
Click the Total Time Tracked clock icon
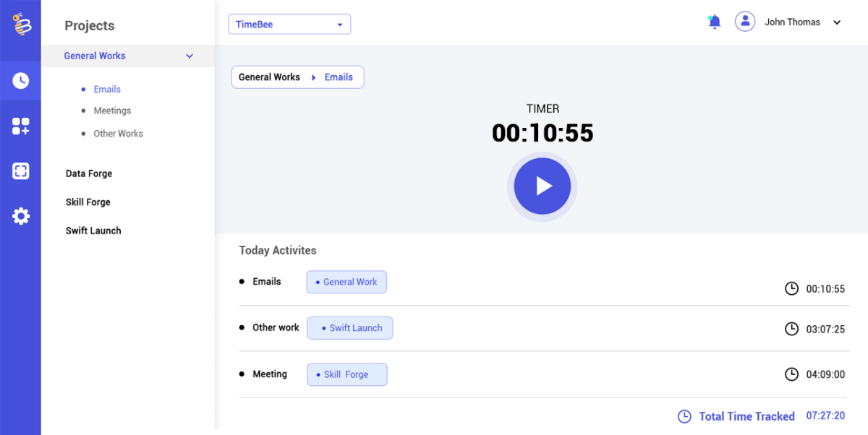coord(684,416)
